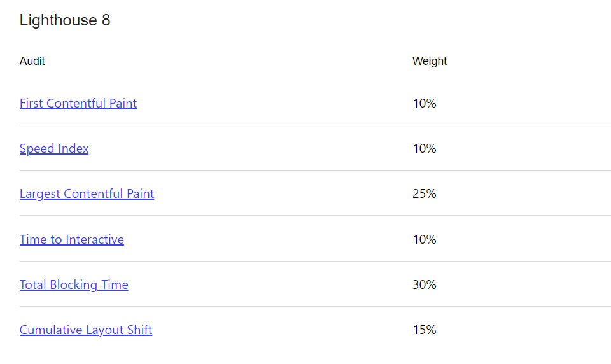611x364 pixels.
Task: Open the Total Blocking Time link
Action: tap(74, 284)
